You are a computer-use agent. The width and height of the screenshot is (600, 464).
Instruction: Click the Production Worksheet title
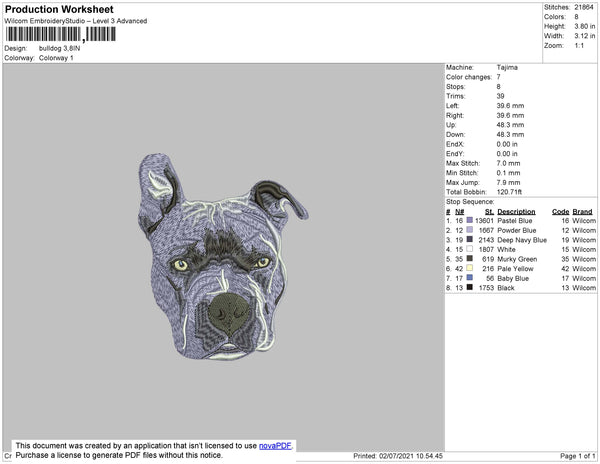pos(59,10)
